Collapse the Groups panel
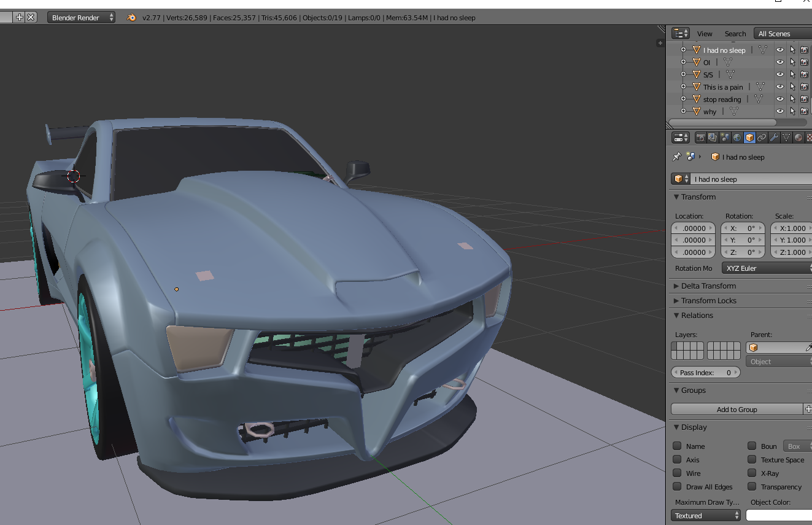This screenshot has width=812, height=525. (x=676, y=390)
